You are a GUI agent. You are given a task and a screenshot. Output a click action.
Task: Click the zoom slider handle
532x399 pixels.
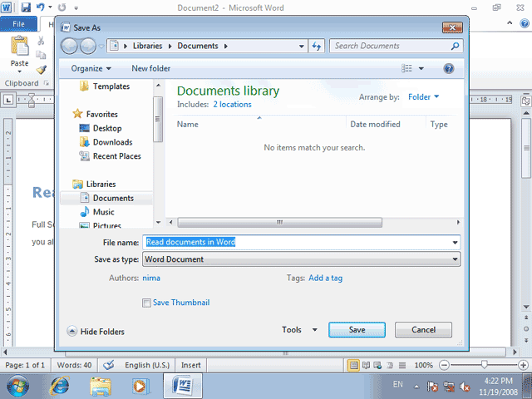pos(484,365)
